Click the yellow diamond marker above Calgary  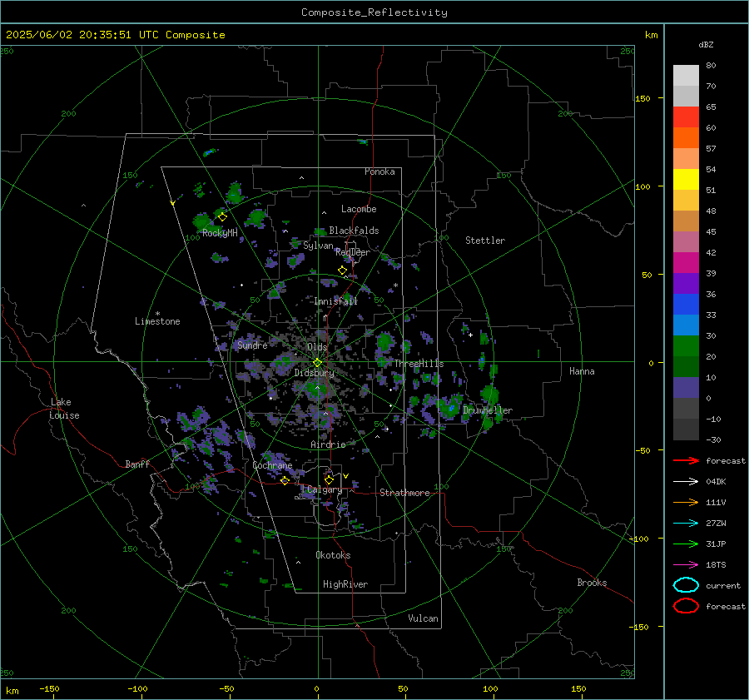point(329,479)
